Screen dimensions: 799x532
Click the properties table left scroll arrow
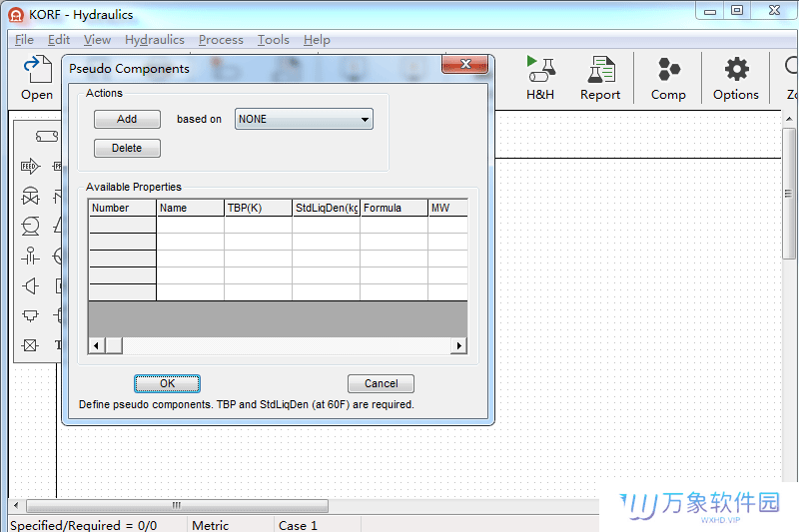[96, 345]
